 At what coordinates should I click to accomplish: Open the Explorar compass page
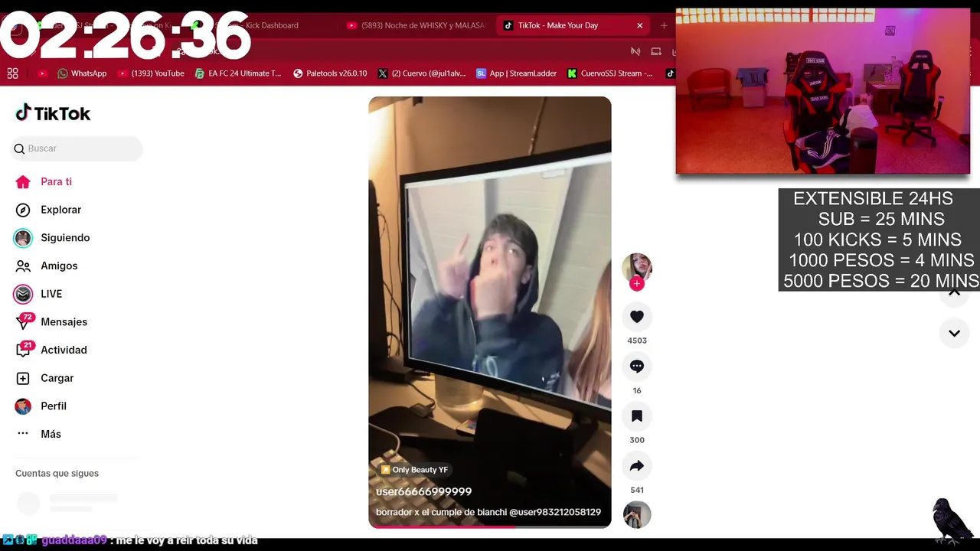point(48,210)
